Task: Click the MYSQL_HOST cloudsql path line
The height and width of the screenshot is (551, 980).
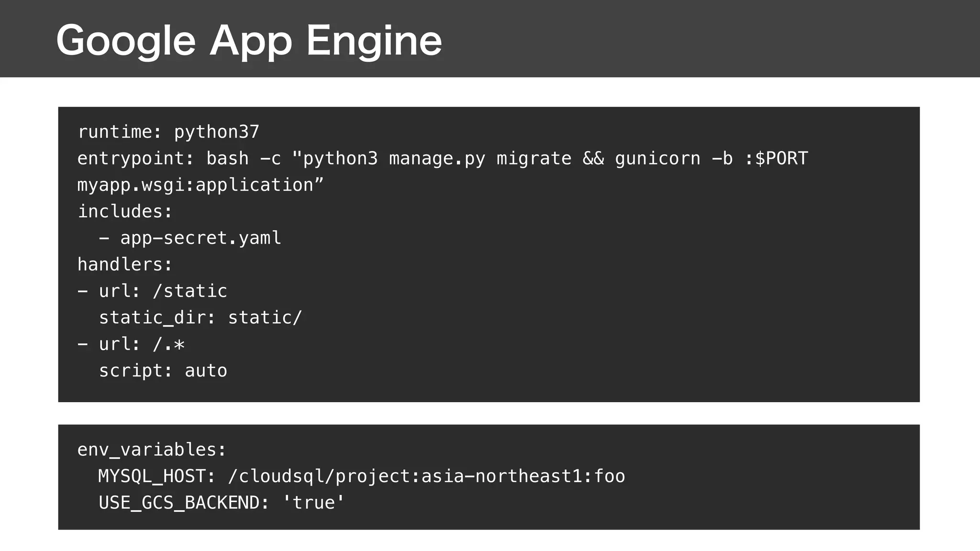Action: pos(361,476)
